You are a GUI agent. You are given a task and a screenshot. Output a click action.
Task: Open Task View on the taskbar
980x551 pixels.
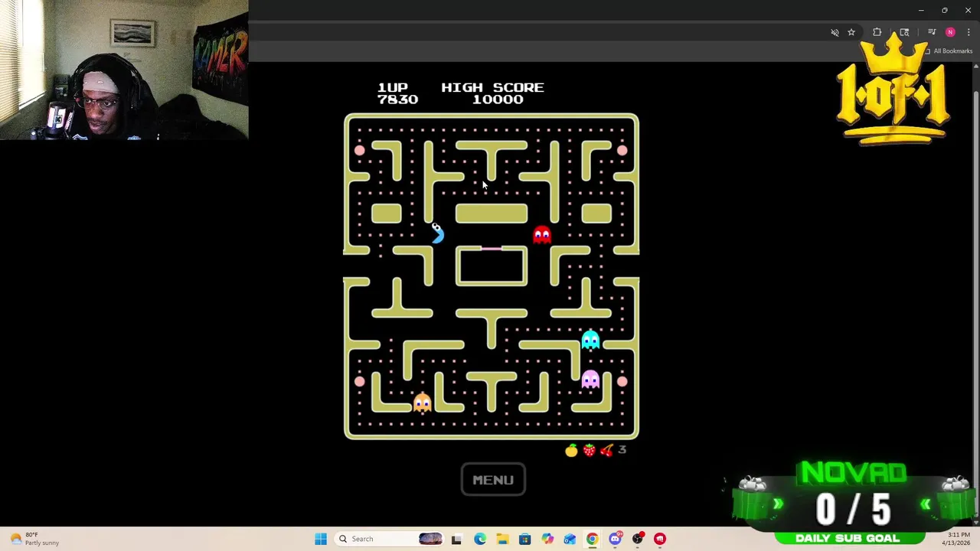pos(456,539)
